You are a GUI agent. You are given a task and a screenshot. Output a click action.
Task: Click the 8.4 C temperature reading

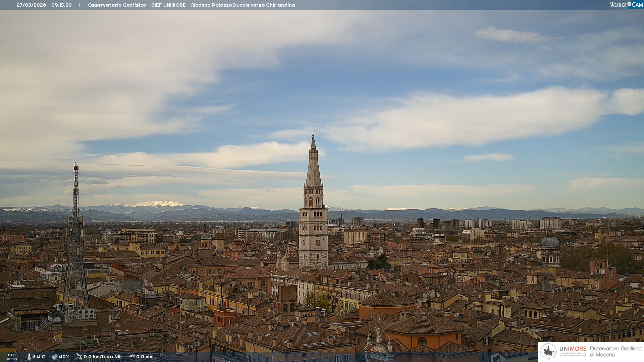click(x=39, y=357)
